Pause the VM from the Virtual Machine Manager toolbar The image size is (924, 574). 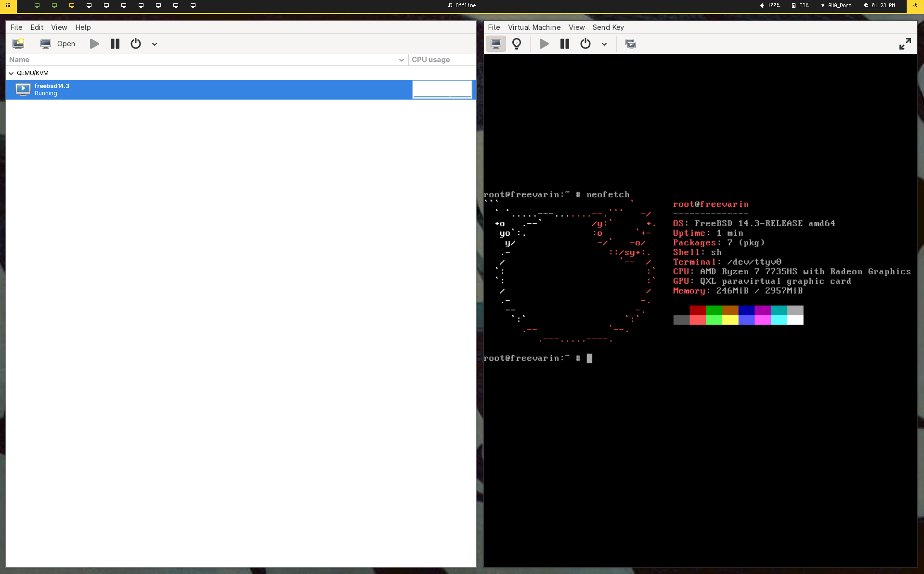pos(115,44)
